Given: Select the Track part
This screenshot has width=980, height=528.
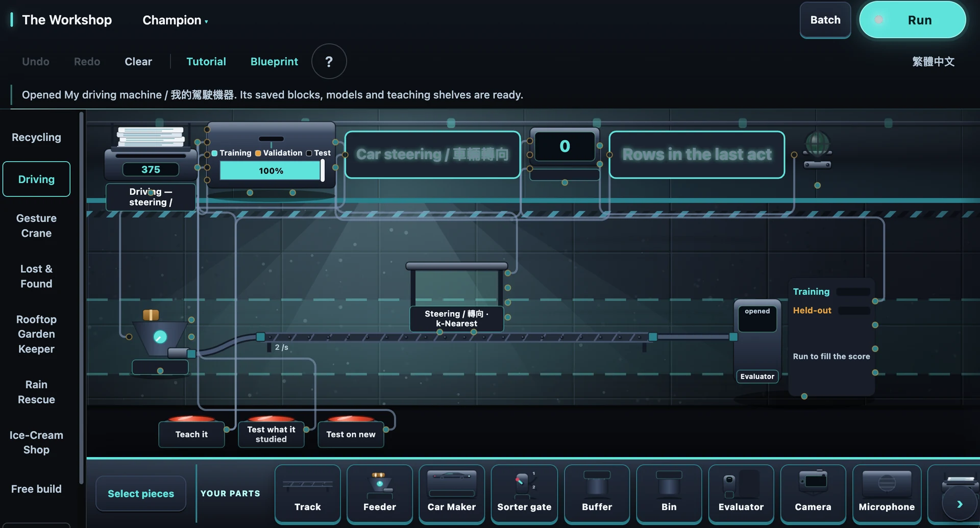Looking at the screenshot, I should [307, 493].
